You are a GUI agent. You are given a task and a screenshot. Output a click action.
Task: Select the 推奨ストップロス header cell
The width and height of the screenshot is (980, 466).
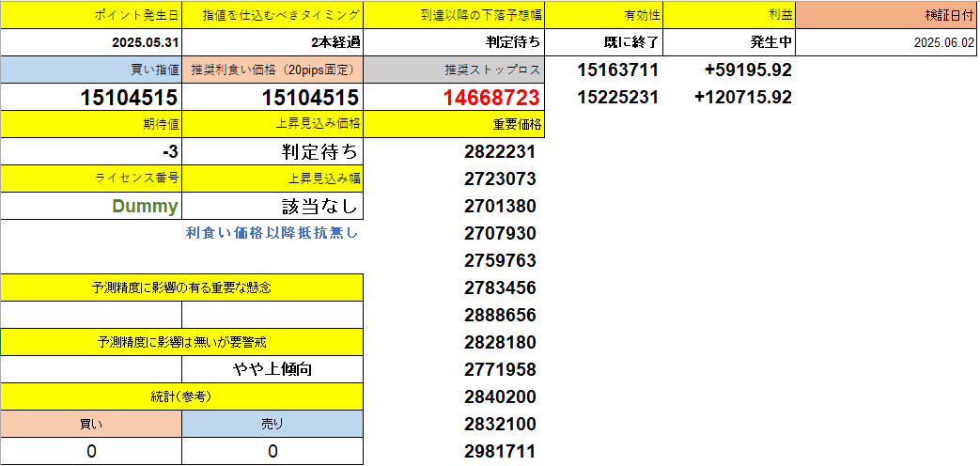pos(454,70)
